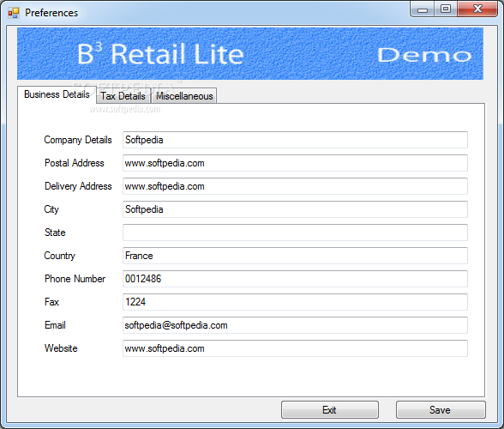
Task: Select the Business Details tab
Action: [57, 94]
